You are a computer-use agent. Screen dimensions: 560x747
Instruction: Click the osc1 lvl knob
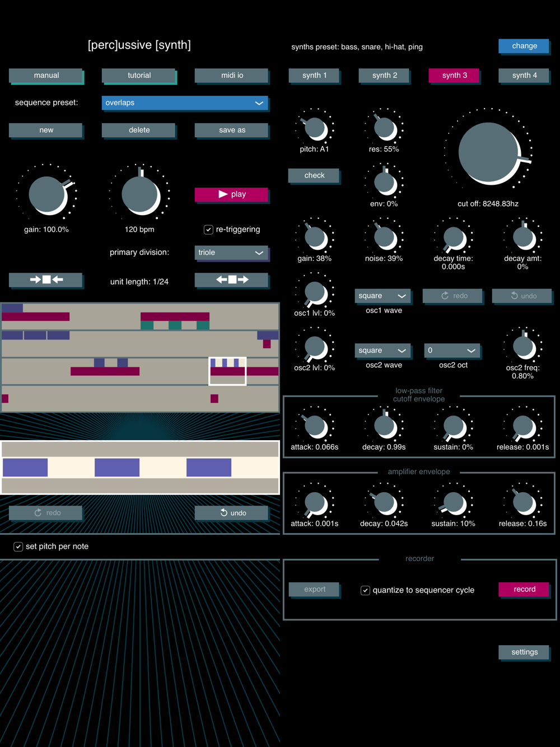pos(315,292)
